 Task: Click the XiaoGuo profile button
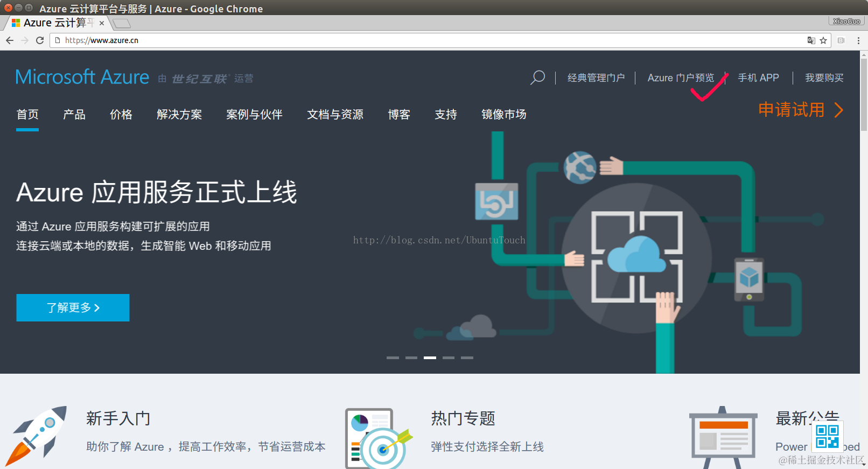[x=846, y=21]
